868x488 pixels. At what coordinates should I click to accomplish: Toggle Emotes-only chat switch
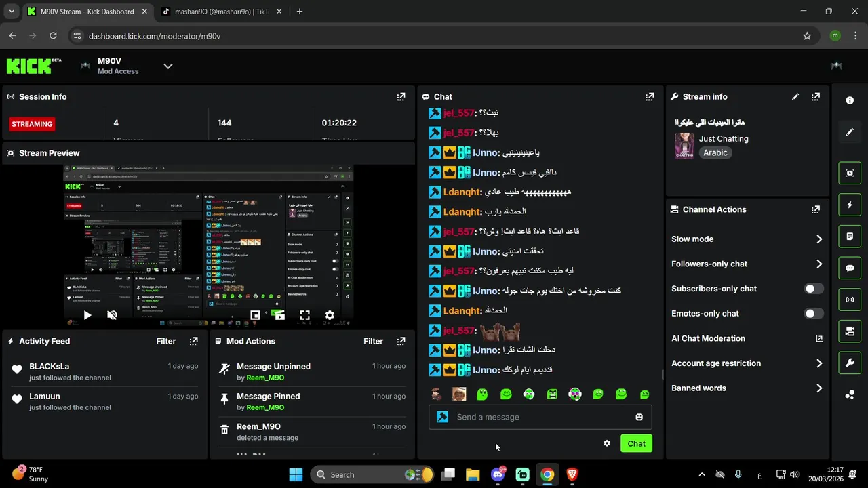[x=814, y=314]
